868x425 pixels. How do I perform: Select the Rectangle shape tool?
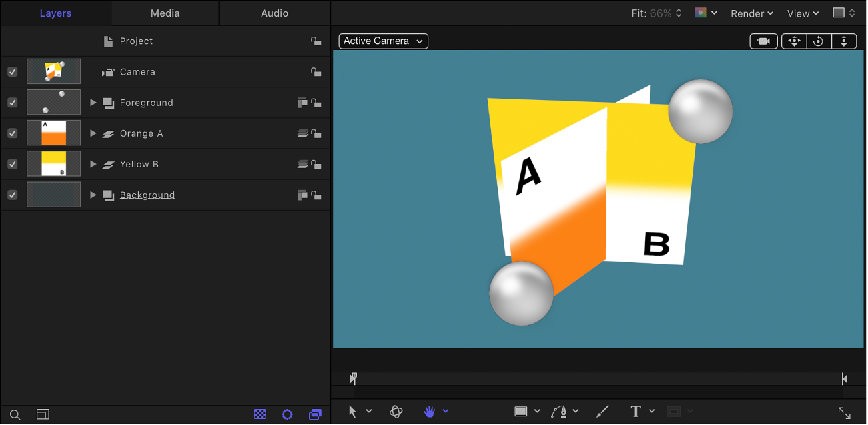point(522,411)
